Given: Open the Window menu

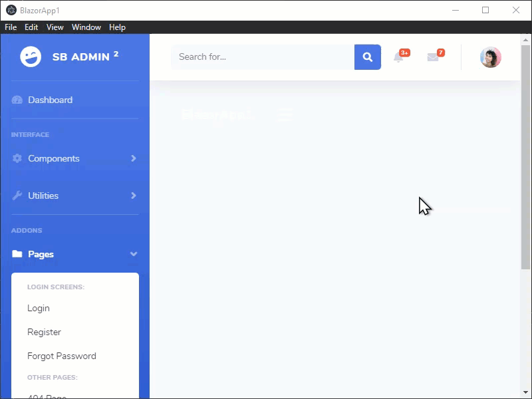Looking at the screenshot, I should [86, 27].
